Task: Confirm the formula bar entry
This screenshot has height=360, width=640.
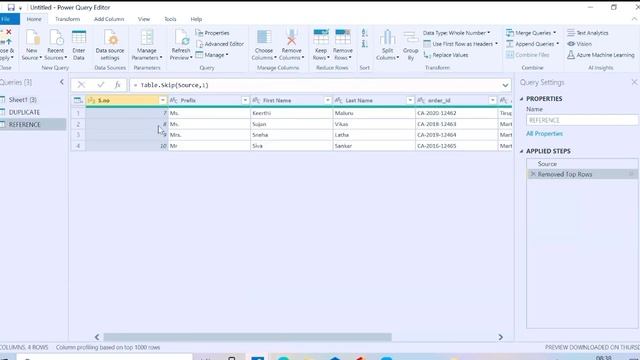Action: [100, 85]
